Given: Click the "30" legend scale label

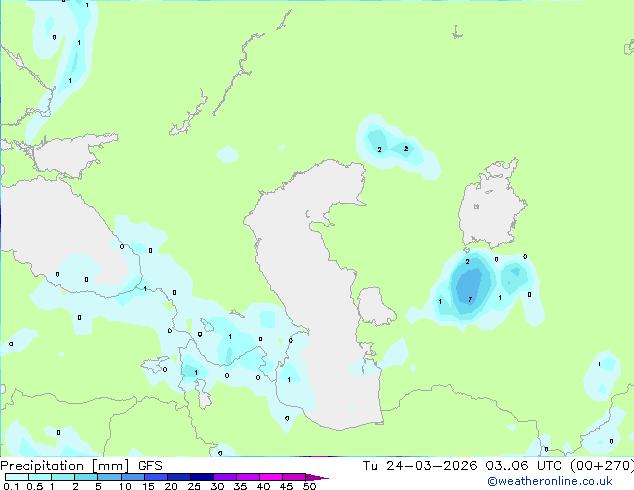Looking at the screenshot, I should click(217, 486).
